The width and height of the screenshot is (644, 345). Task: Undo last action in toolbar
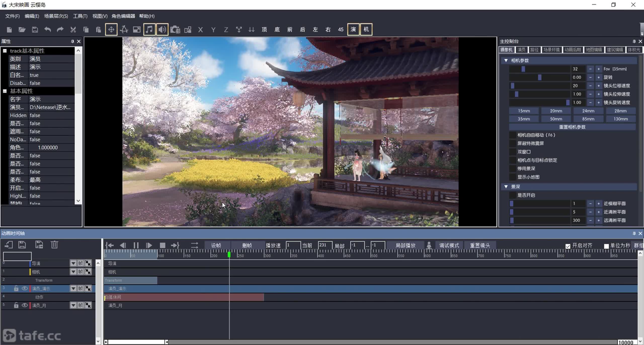48,30
